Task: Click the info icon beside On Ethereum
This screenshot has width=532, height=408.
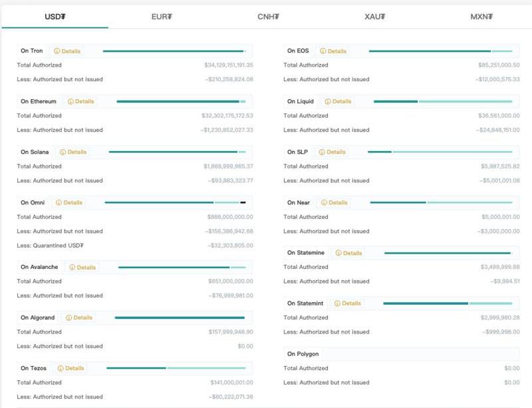Action: pyautogui.click(x=70, y=102)
